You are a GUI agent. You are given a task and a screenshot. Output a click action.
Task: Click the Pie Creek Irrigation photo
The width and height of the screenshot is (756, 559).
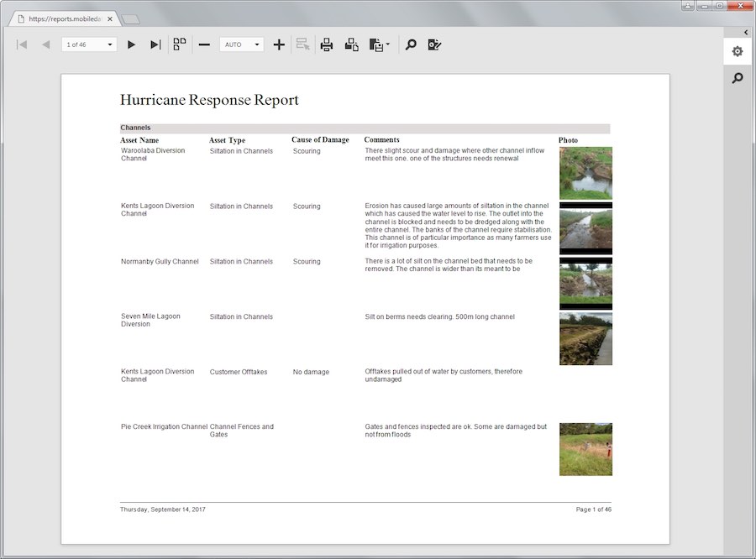point(585,449)
